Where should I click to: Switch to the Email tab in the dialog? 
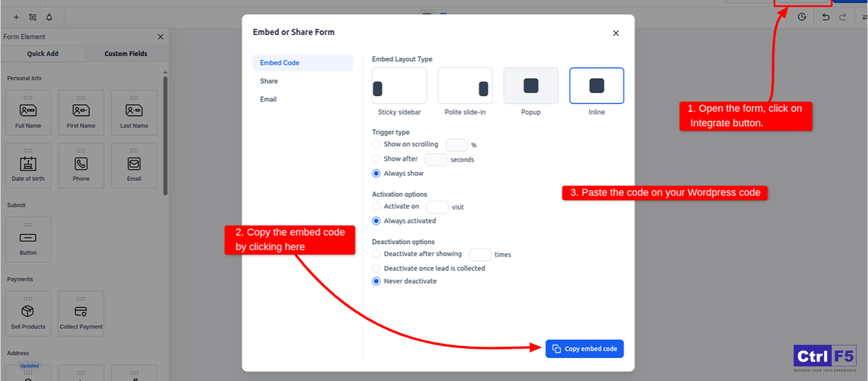[x=268, y=100]
